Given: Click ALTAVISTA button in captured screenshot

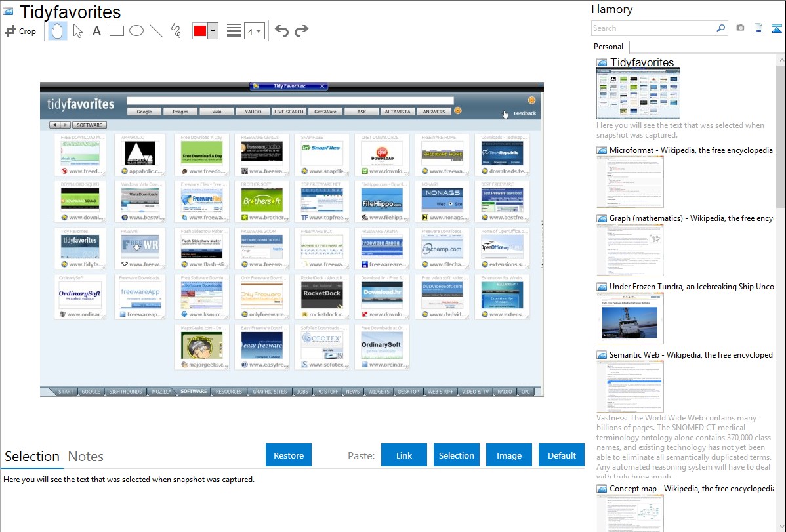Looking at the screenshot, I should coord(398,112).
